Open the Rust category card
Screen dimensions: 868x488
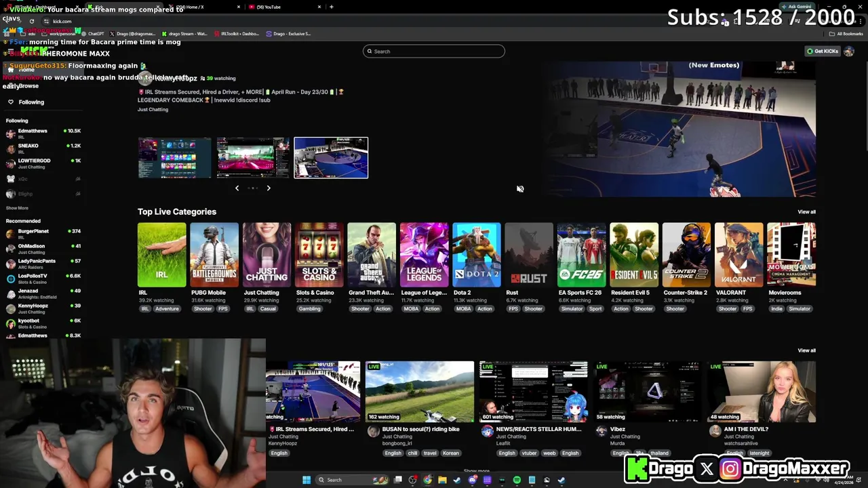pyautogui.click(x=529, y=255)
